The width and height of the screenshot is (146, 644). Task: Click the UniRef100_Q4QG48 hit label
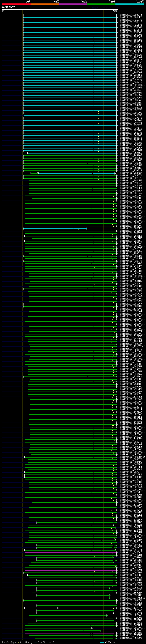tap(131, 552)
